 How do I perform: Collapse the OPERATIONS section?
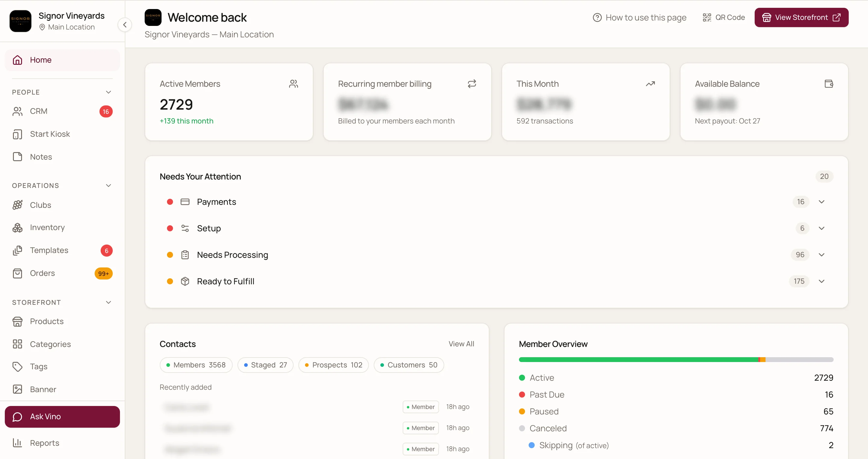point(108,186)
